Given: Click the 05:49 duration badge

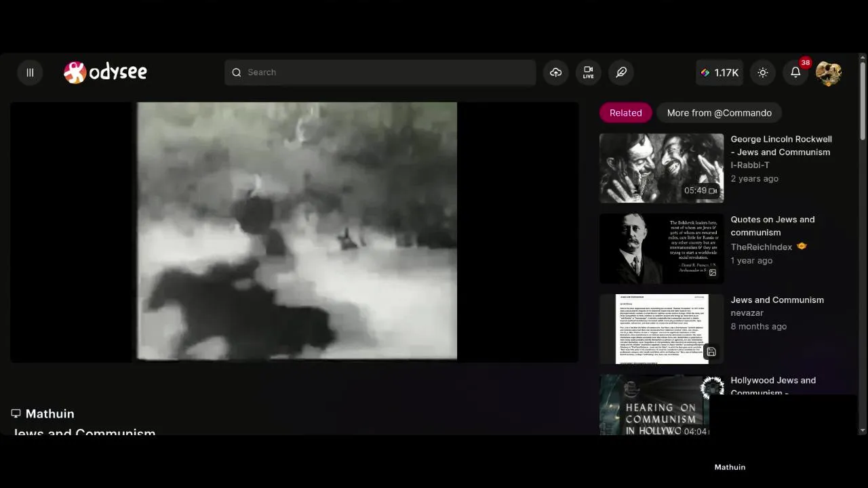Looking at the screenshot, I should [701, 191].
